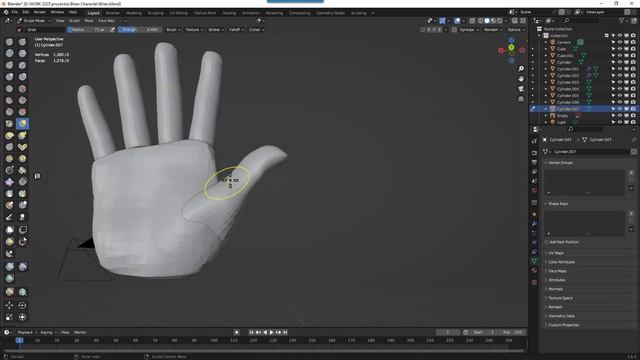
Task: Expand the Geometry Data panel
Action: point(561,316)
